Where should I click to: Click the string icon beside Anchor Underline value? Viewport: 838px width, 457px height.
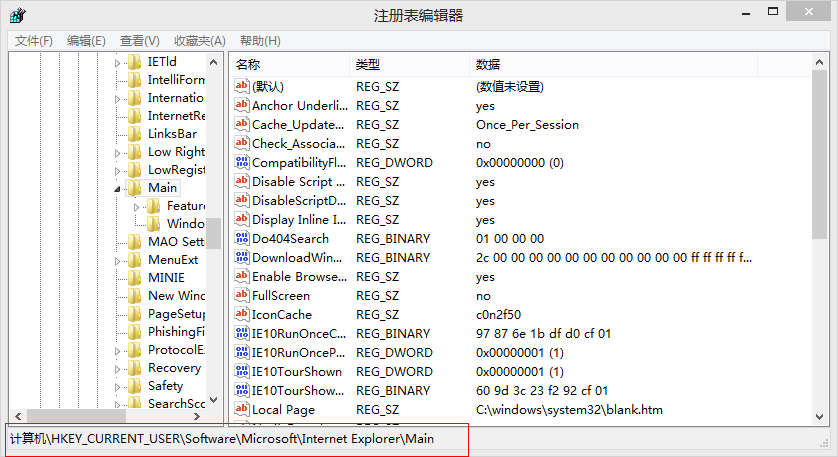point(241,106)
